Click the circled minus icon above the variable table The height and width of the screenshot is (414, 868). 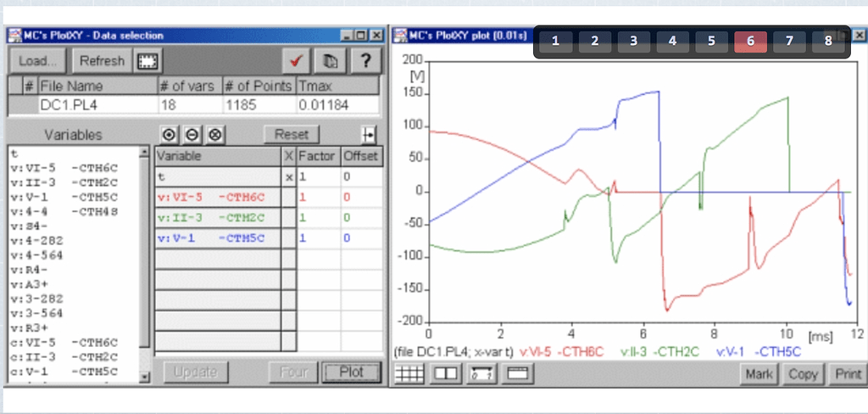(x=192, y=134)
